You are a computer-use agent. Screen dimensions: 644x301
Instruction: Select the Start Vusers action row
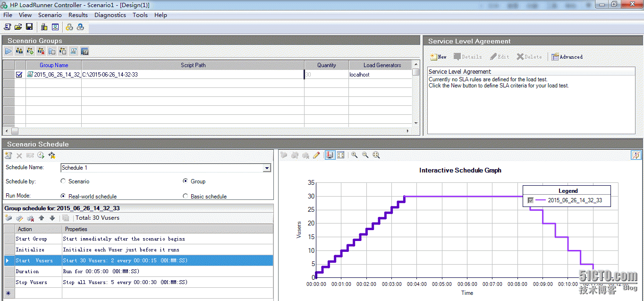coord(138,260)
